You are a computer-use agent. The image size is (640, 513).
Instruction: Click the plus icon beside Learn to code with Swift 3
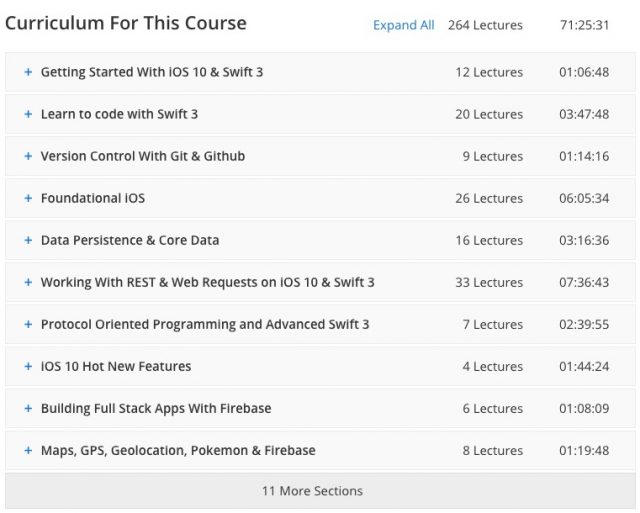pyautogui.click(x=28, y=114)
